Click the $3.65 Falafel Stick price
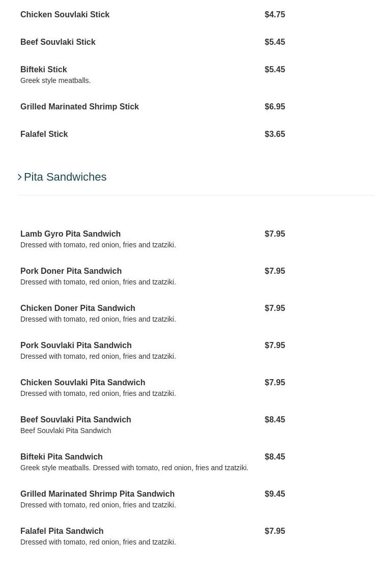Screen dimensions: 392x572 [275, 134]
